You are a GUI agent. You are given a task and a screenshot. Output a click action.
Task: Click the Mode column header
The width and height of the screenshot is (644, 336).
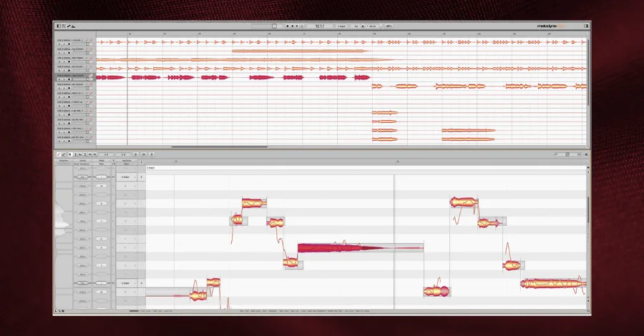[102, 160]
